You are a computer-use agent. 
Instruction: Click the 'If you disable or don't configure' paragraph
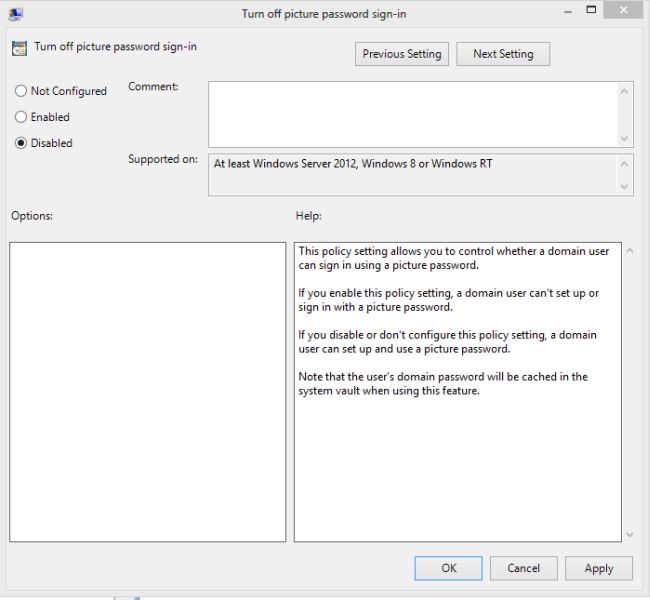point(447,342)
